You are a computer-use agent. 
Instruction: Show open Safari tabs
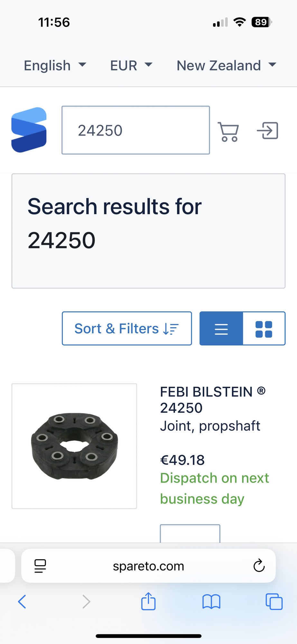click(x=274, y=601)
